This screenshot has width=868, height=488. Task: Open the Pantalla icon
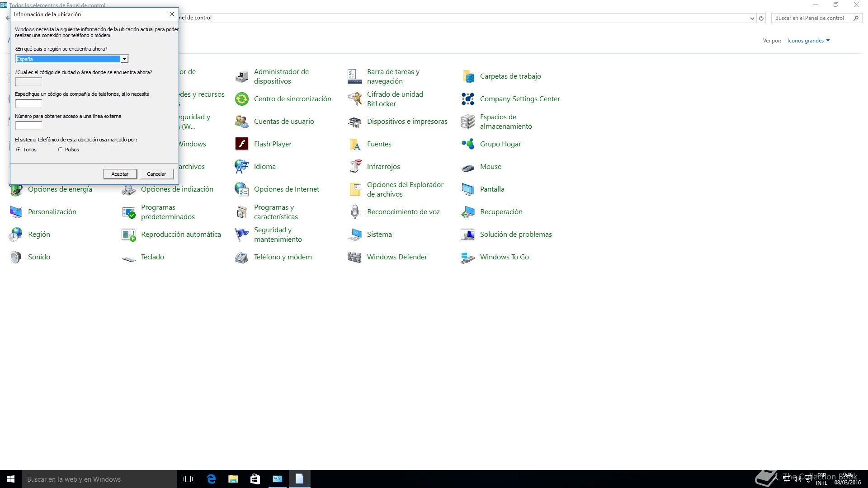[x=468, y=189]
